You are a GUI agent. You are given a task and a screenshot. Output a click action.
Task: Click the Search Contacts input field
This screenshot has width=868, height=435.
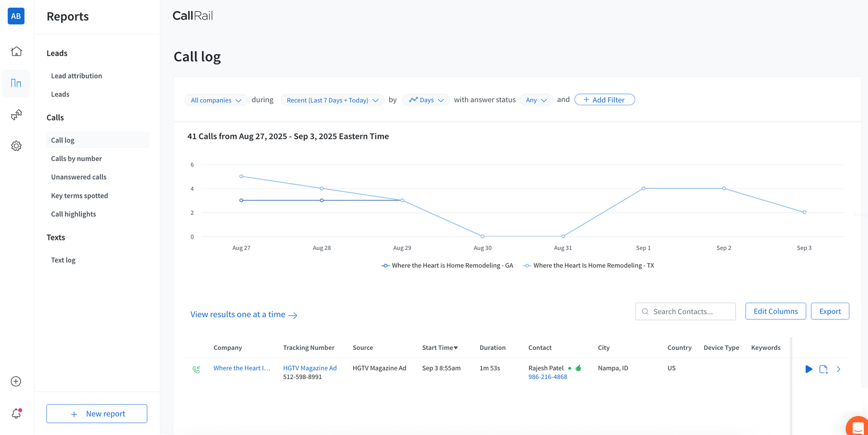coord(689,311)
